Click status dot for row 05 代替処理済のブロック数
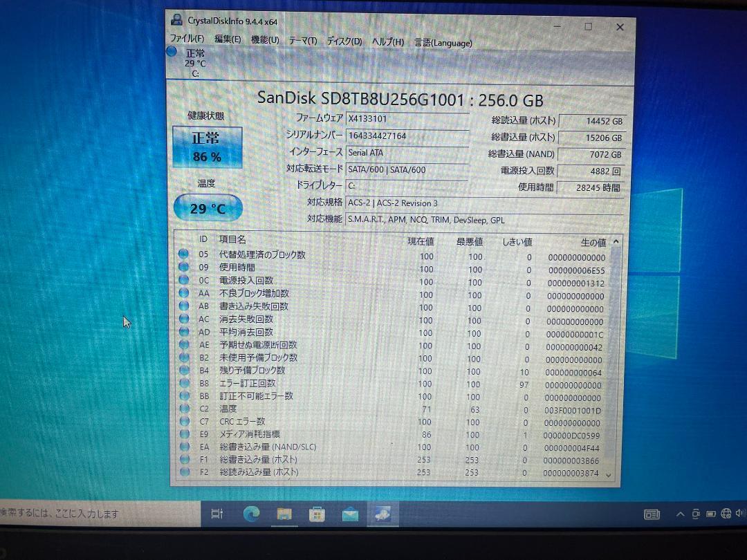The width and height of the screenshot is (747, 560). [x=183, y=254]
